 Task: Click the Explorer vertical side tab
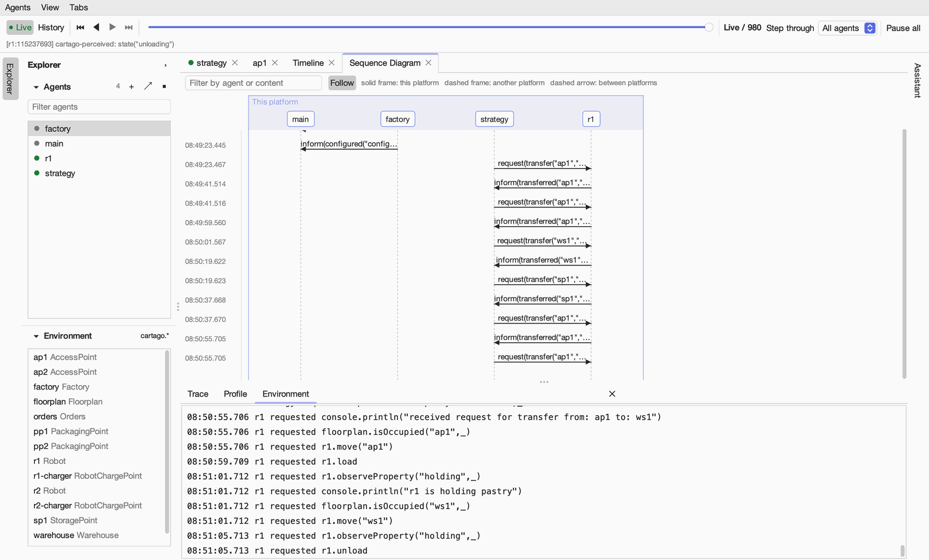click(x=10, y=78)
